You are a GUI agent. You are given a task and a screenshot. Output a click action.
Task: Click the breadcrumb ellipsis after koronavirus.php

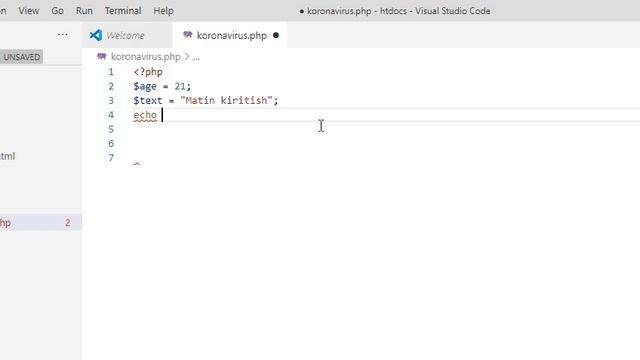tap(196, 57)
